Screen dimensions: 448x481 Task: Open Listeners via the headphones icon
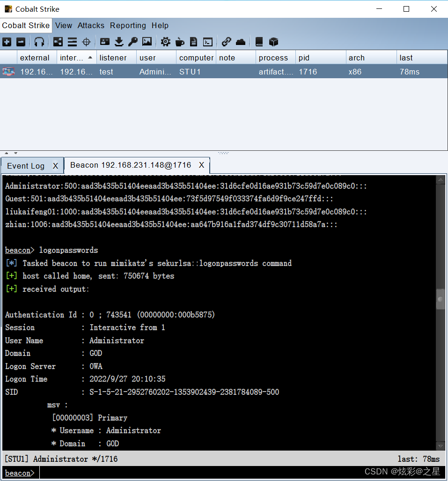click(x=39, y=42)
